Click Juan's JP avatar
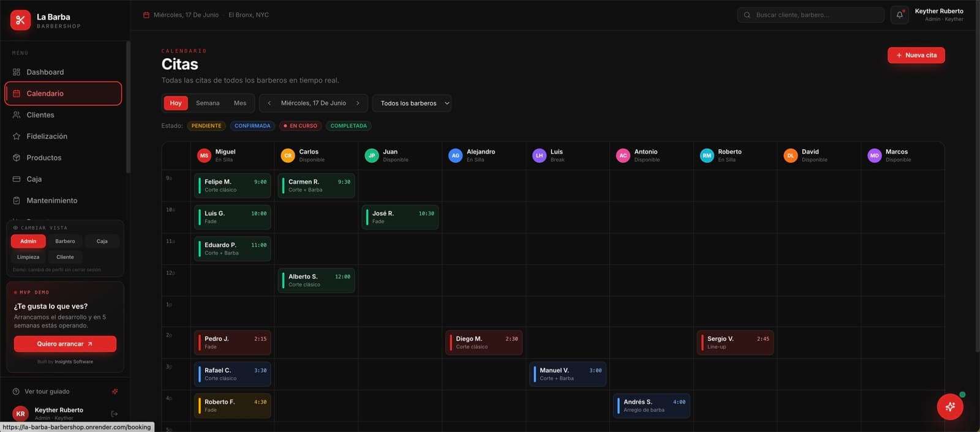Viewport: 980px width, 432px height. pos(372,155)
